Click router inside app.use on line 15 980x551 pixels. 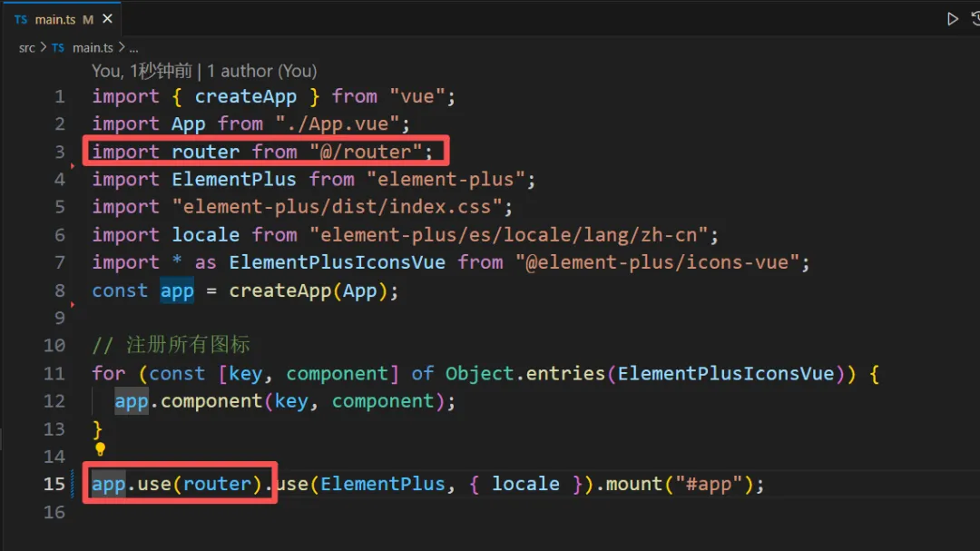(x=217, y=484)
